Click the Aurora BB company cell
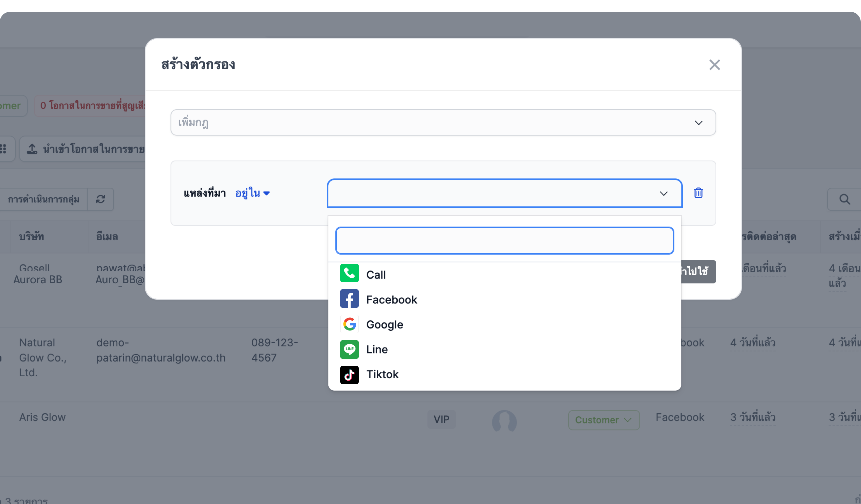This screenshot has width=861, height=504. [38, 280]
